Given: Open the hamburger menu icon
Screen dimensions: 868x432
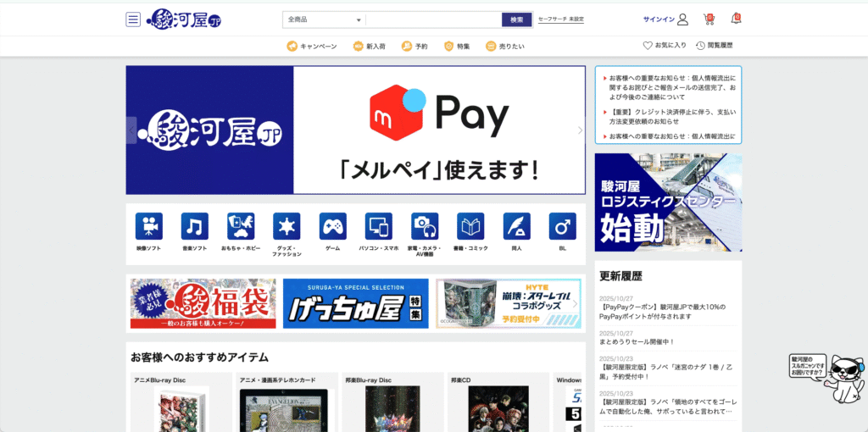Looking at the screenshot, I should pyautogui.click(x=133, y=19).
